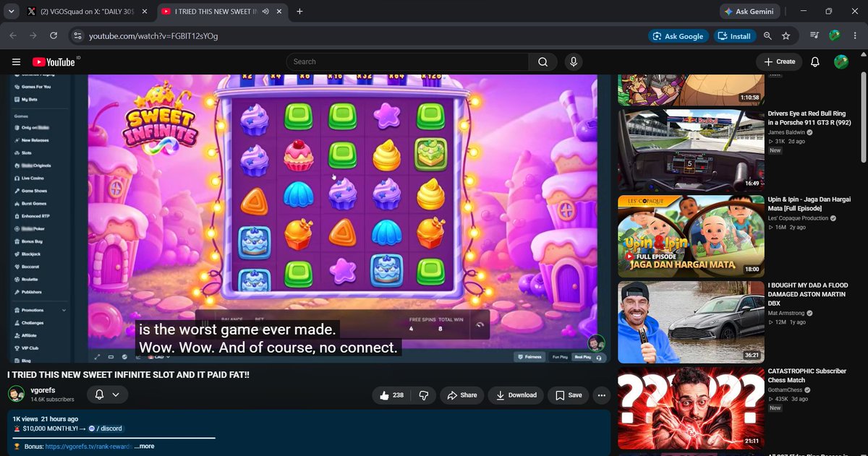
Task: Like the video with 238 likes
Action: [x=391, y=395]
